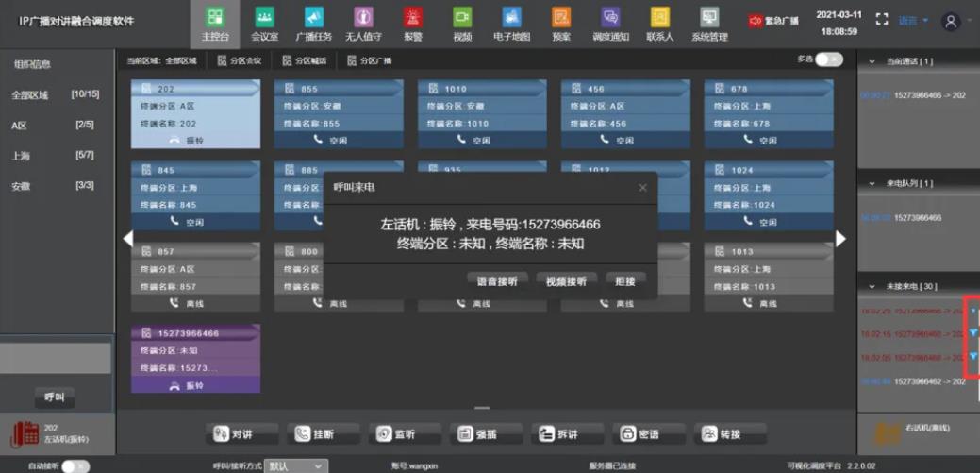This screenshot has width=980, height=473.
Task: Select offline terminal card 857
Action: click(x=195, y=278)
